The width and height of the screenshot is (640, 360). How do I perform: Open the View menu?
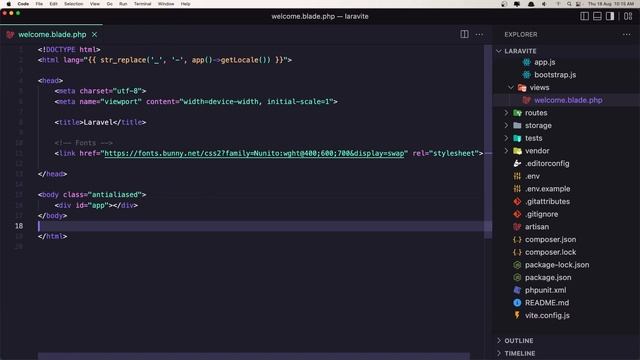click(x=95, y=4)
